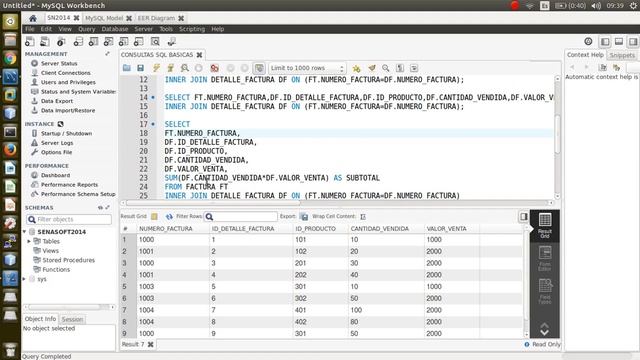Toggle word wrap in SQL editor

coord(414,68)
